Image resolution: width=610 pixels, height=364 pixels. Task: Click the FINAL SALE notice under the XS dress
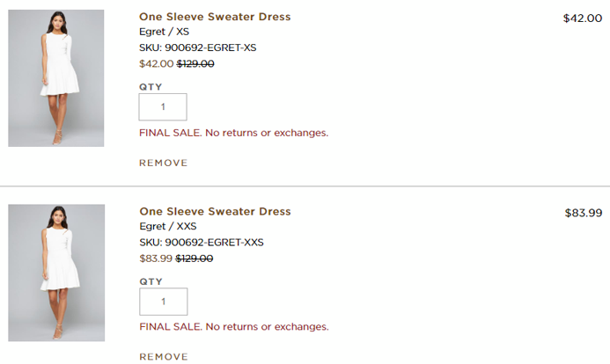click(233, 133)
